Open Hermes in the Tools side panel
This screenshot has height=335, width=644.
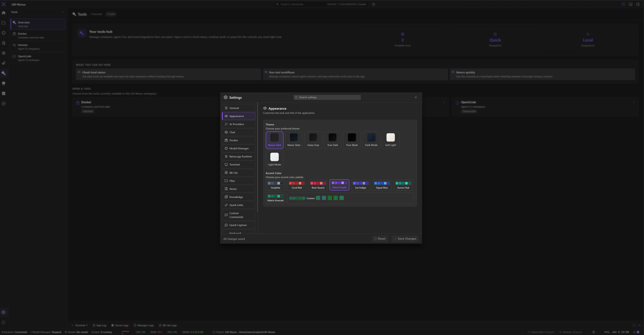pos(38,47)
